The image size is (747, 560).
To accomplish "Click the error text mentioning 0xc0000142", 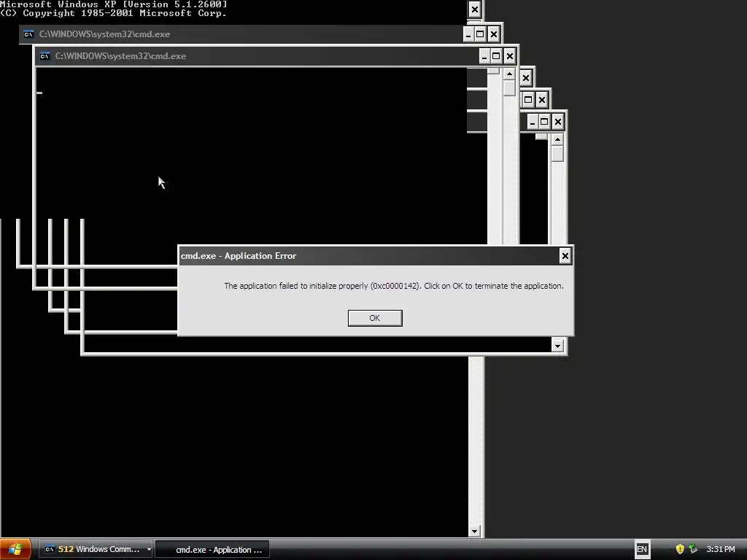I will (394, 286).
